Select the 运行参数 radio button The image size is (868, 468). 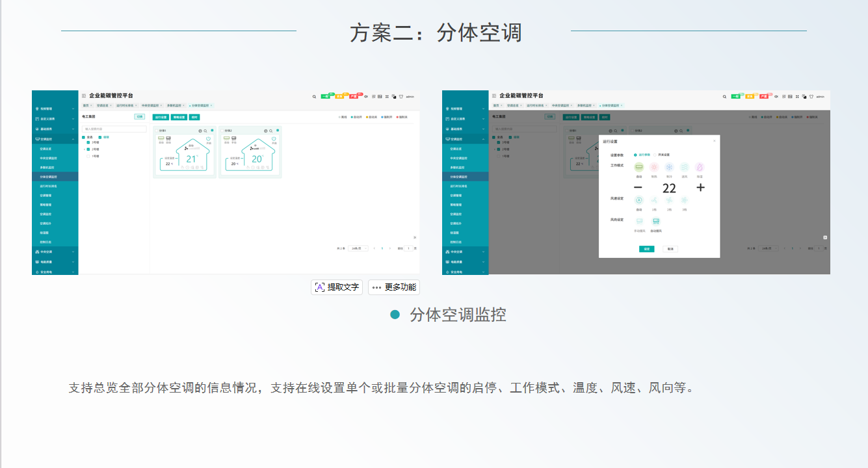pos(635,155)
